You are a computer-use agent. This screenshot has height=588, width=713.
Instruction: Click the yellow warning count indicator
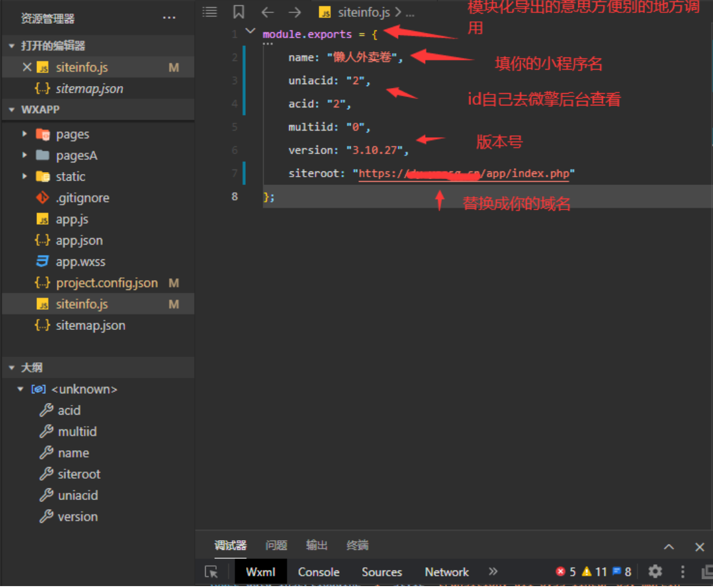click(x=594, y=572)
